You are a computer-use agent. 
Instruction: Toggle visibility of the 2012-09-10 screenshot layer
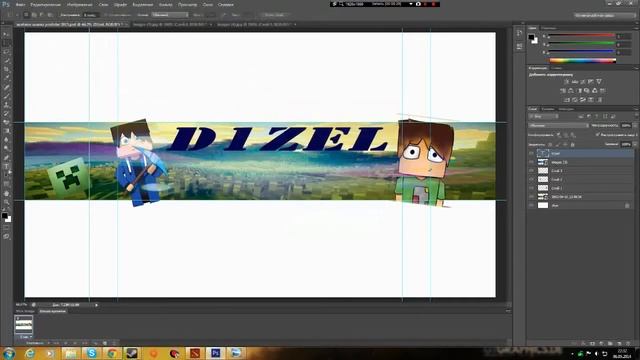coord(531,197)
